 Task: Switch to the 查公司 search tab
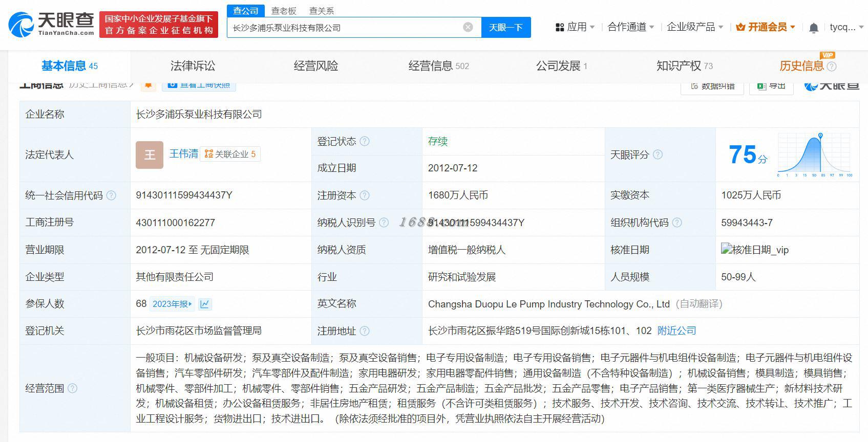(x=246, y=11)
